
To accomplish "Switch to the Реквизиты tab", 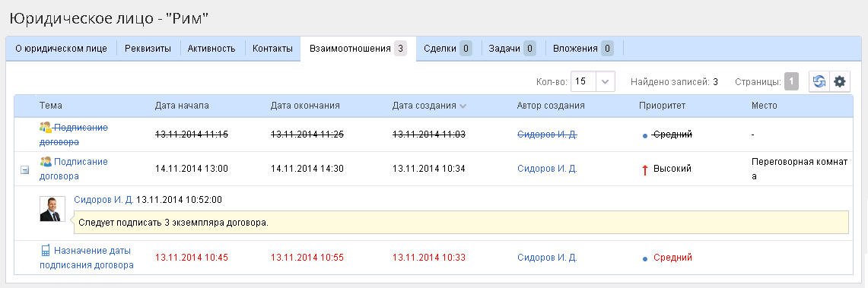I will pos(148,49).
